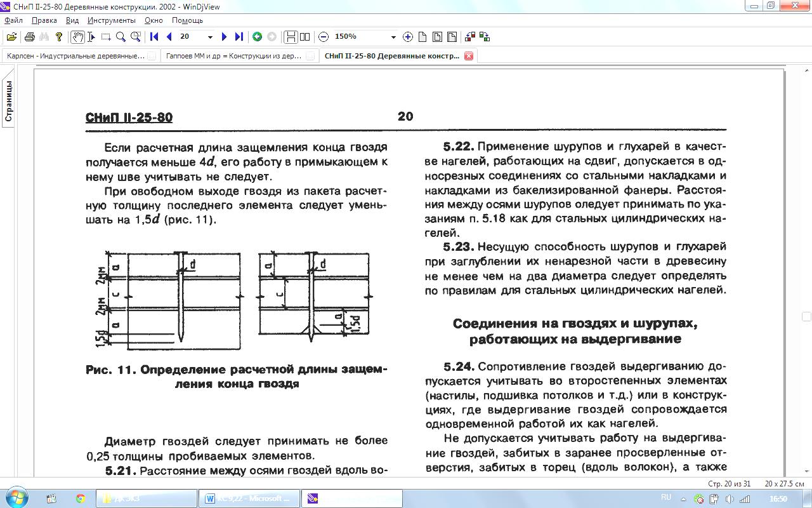Open the page number dropdown

point(210,37)
